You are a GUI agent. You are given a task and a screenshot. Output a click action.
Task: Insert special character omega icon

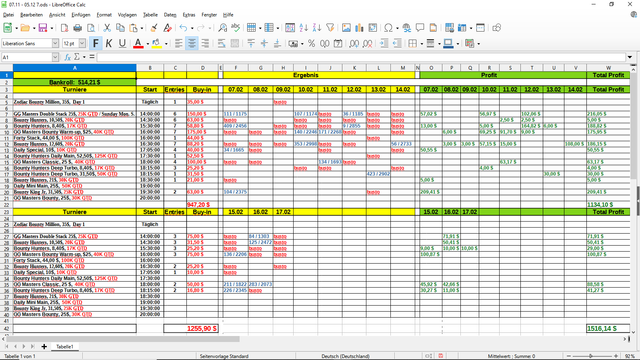tap(388, 28)
